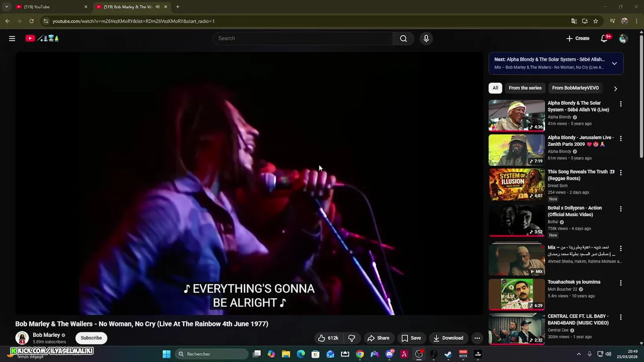Reload the page in browser toolbar
The height and width of the screenshot is (362, 644).
point(31,21)
